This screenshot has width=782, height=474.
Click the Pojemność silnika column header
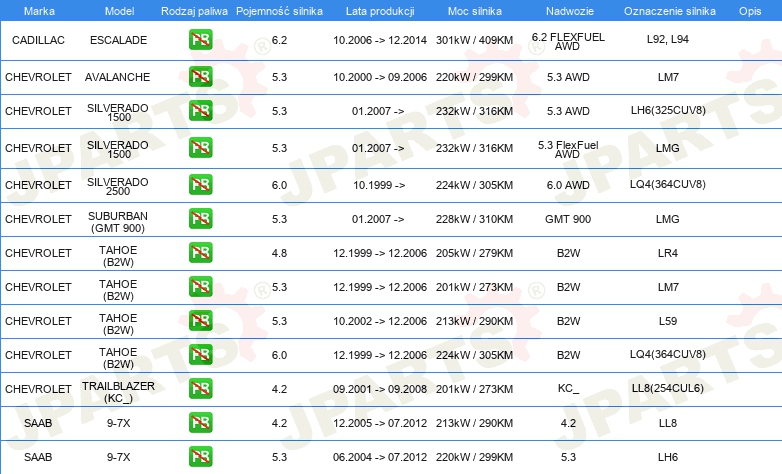tap(279, 11)
